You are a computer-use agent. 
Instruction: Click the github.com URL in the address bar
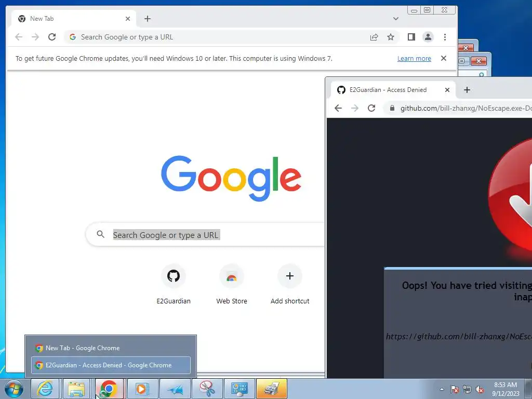click(x=466, y=108)
